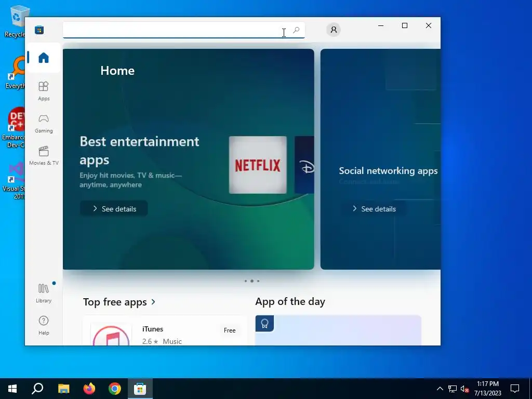Open the iTunes app listing

164,331
